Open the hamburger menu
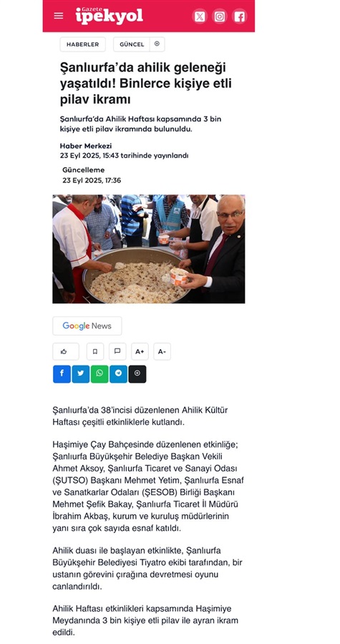340x644 pixels. click(x=59, y=16)
